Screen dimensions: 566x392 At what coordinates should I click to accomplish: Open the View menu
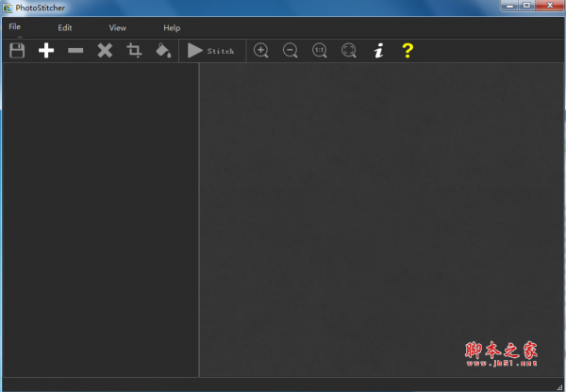pyautogui.click(x=118, y=27)
